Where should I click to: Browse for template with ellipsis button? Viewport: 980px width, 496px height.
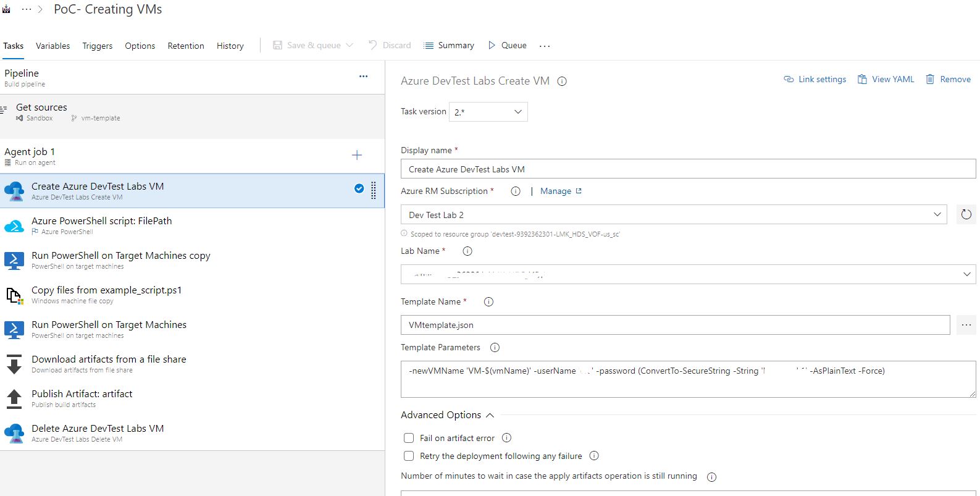[x=966, y=325]
